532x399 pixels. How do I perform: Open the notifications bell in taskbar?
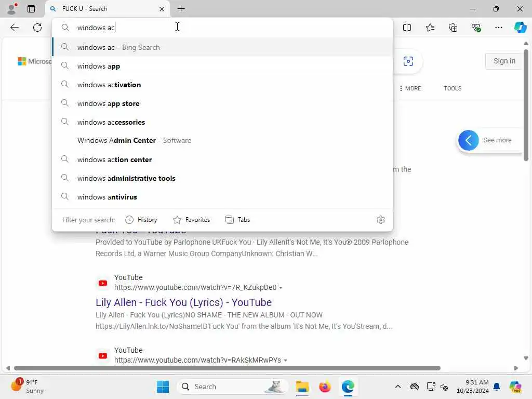pos(497,387)
